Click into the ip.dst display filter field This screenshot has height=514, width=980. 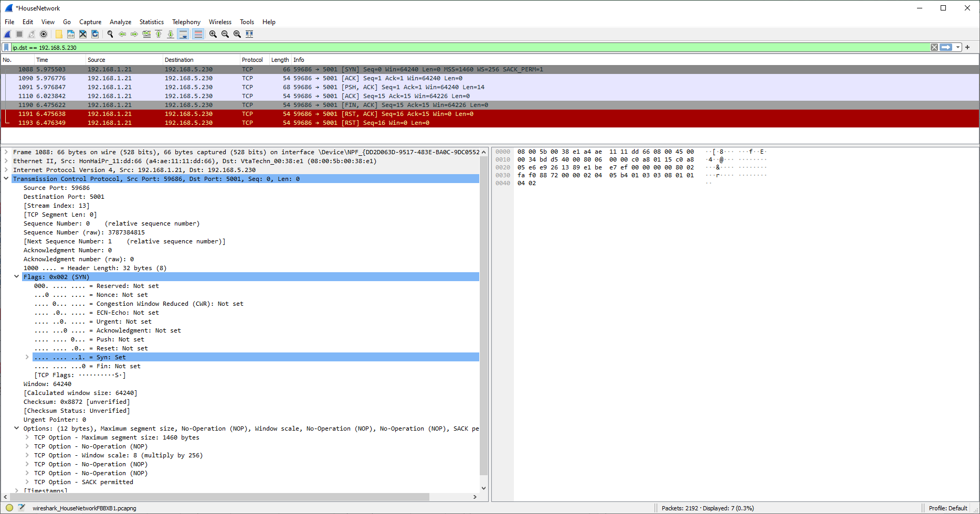(470, 47)
